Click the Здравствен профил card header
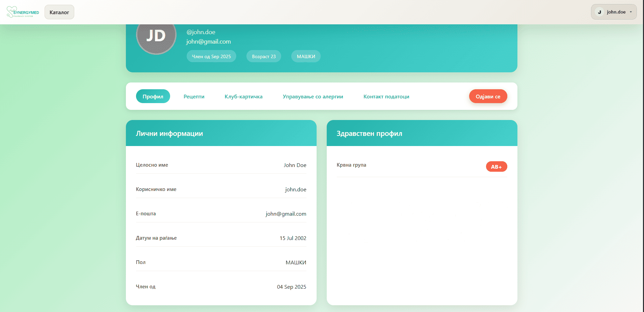The image size is (644, 312). click(x=422, y=133)
